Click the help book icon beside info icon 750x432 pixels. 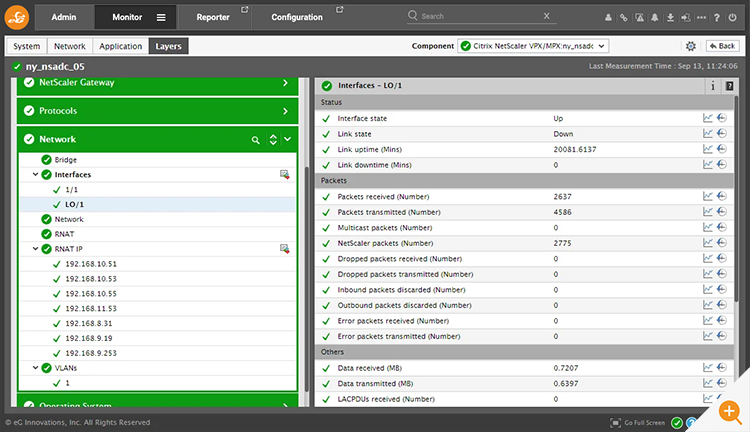click(x=729, y=86)
